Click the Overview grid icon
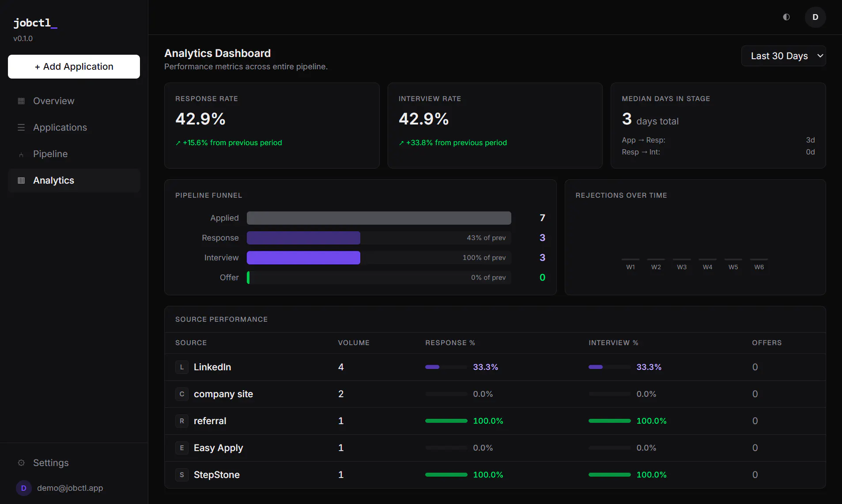Screen dimensions: 842x504 21,101
